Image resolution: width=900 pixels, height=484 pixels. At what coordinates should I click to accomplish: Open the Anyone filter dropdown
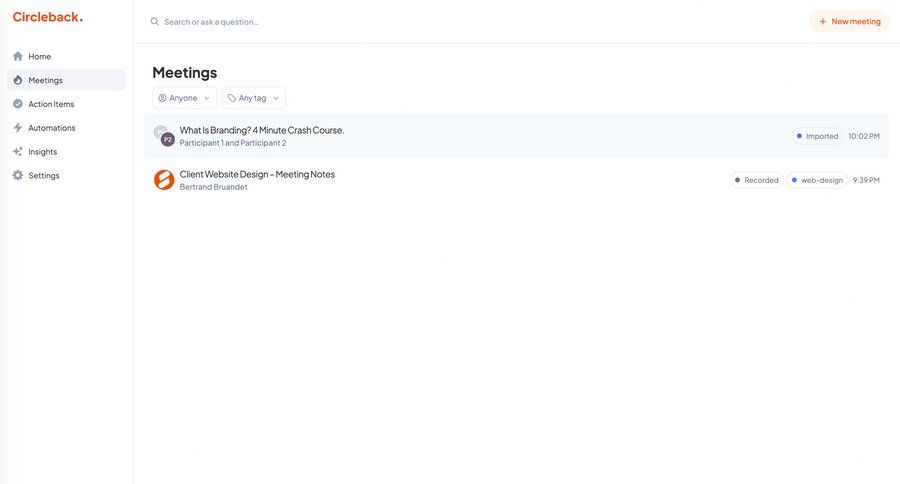(184, 98)
